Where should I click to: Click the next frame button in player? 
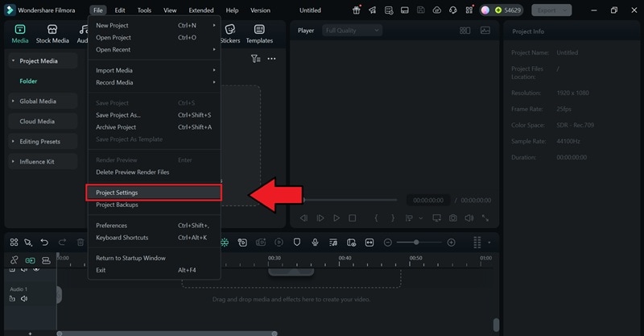tap(320, 218)
